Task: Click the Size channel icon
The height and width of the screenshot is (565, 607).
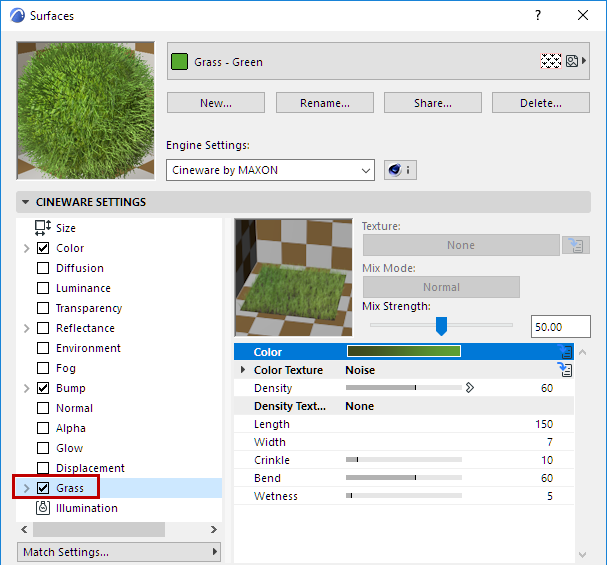Action: click(x=43, y=228)
